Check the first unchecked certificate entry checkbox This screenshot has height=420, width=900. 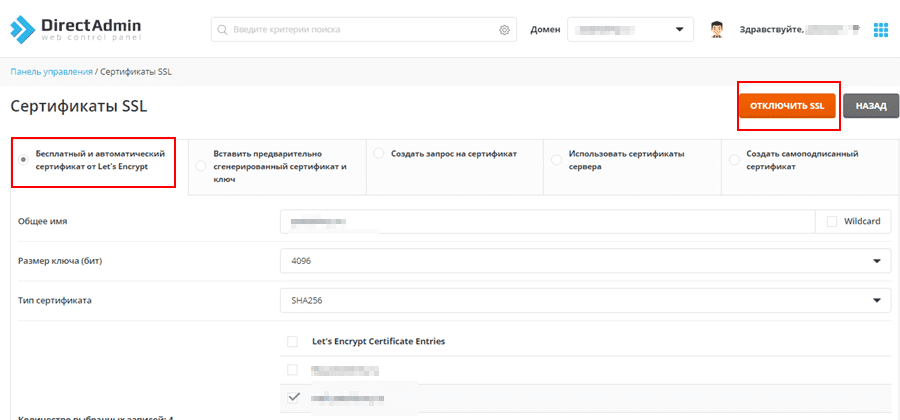click(293, 369)
